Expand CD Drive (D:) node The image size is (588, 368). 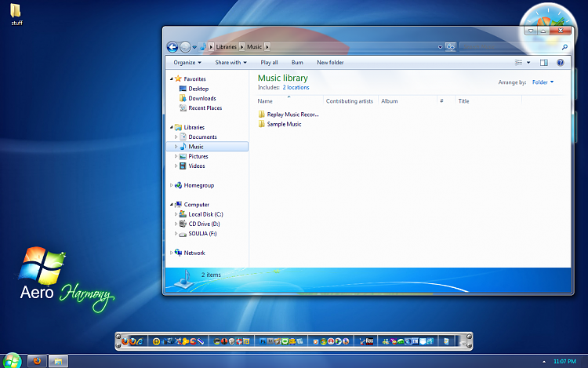[176, 224]
